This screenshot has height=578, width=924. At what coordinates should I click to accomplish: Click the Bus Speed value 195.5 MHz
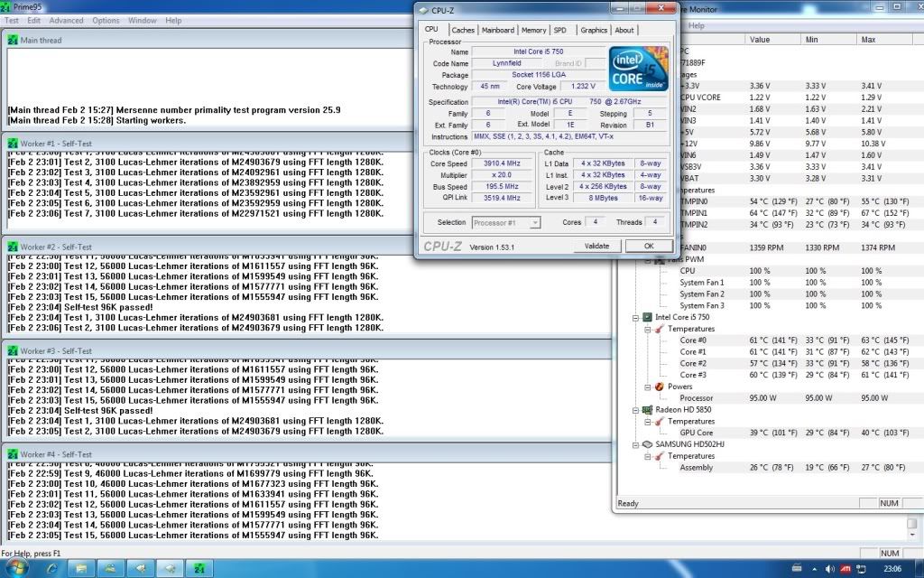(502, 186)
